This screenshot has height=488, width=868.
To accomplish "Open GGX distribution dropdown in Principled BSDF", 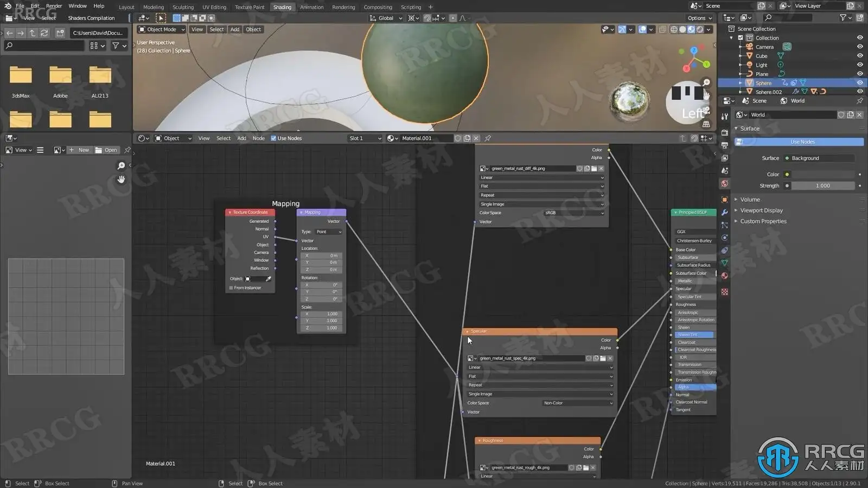I will coord(694,232).
